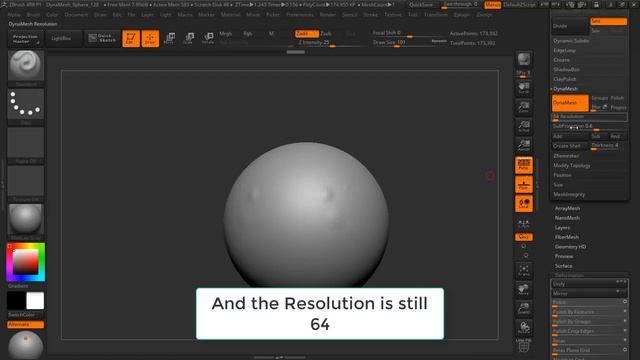Click the L.Sym icon
The height and width of the screenshot is (360, 640).
click(x=524, y=224)
